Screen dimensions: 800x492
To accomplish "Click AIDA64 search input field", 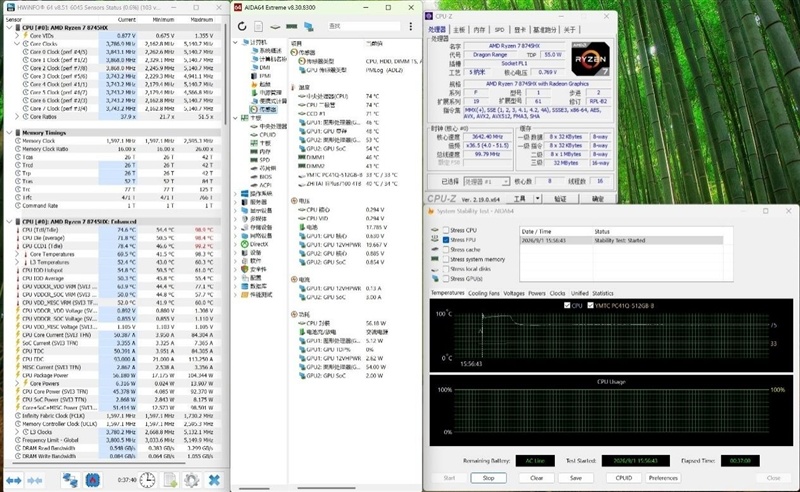I will (363, 26).
